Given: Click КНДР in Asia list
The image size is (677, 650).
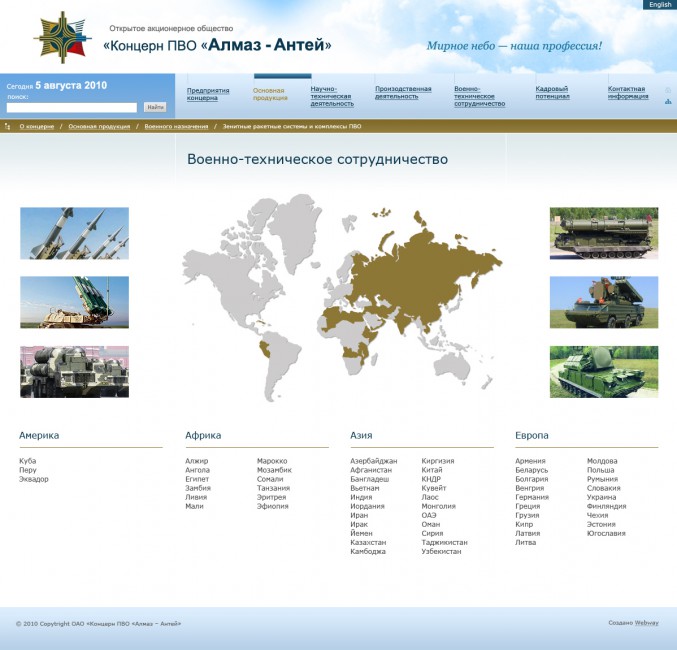Looking at the screenshot, I should click(431, 479).
